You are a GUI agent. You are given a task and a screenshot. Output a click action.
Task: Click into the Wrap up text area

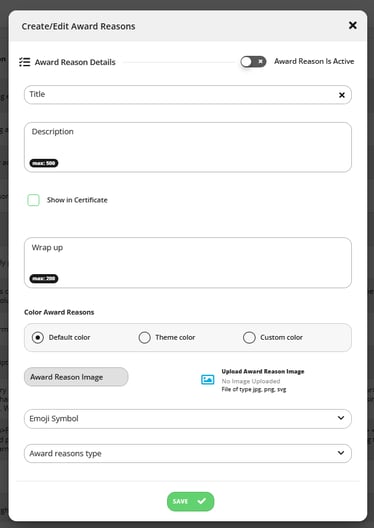(188, 263)
